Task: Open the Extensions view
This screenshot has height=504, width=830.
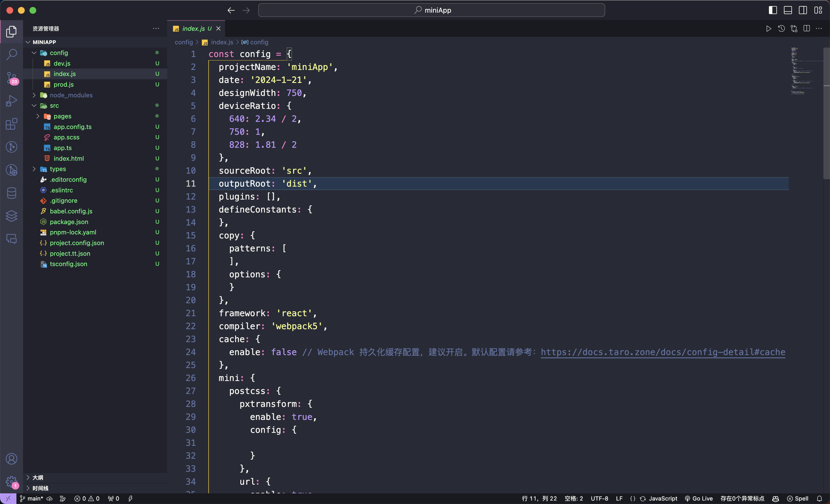Action: coord(12,124)
